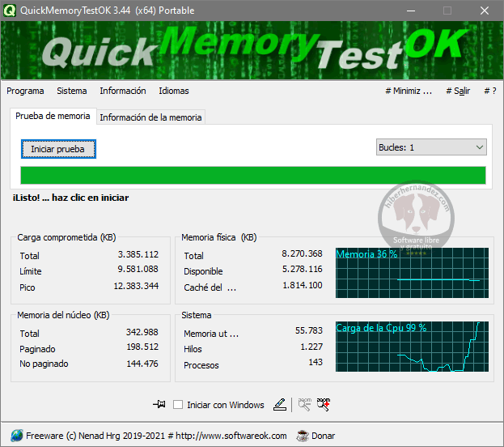Click the globe icon in status bar

point(16,436)
